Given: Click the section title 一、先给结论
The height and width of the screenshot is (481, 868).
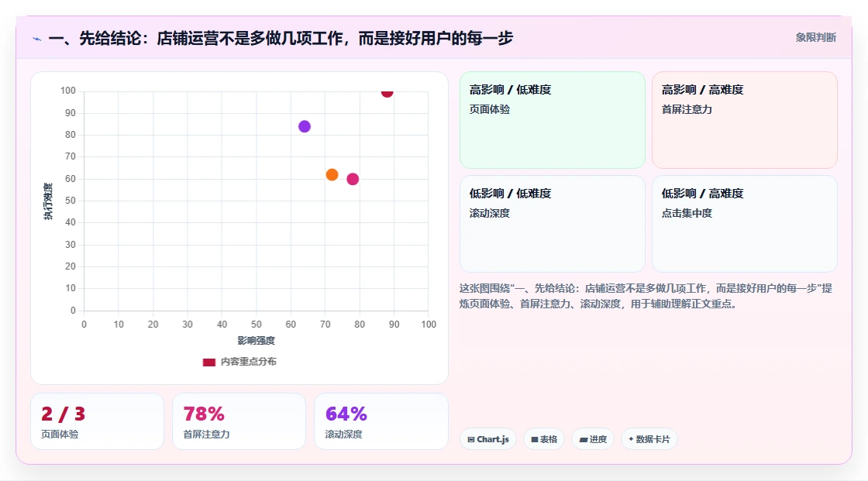Looking at the screenshot, I should click(x=281, y=38).
